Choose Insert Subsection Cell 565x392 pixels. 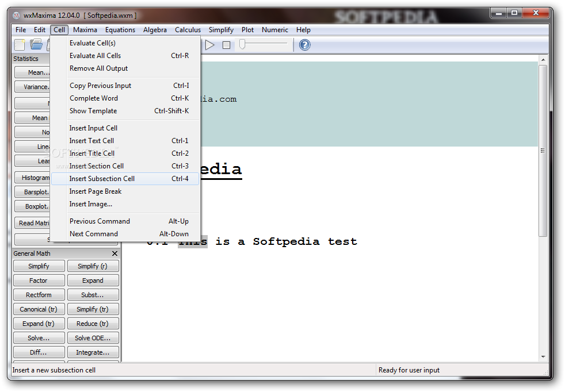(125, 179)
